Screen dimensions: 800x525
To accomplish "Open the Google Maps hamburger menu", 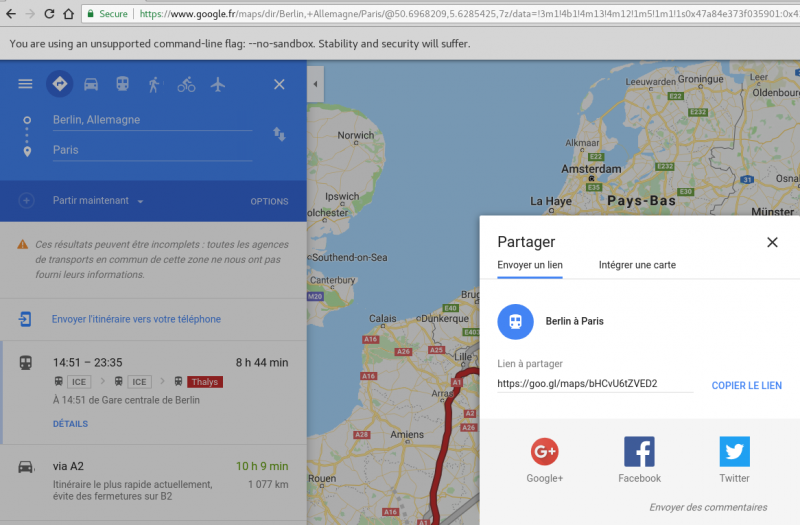I will point(25,84).
